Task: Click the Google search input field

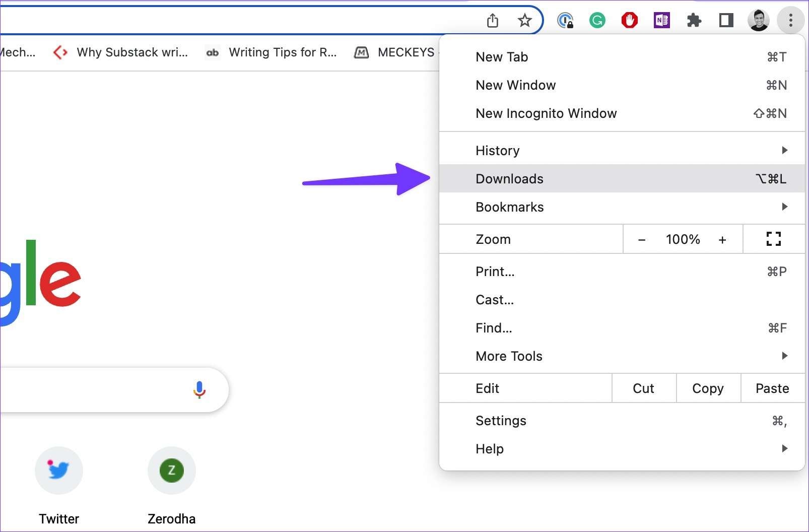Action: click(x=114, y=390)
